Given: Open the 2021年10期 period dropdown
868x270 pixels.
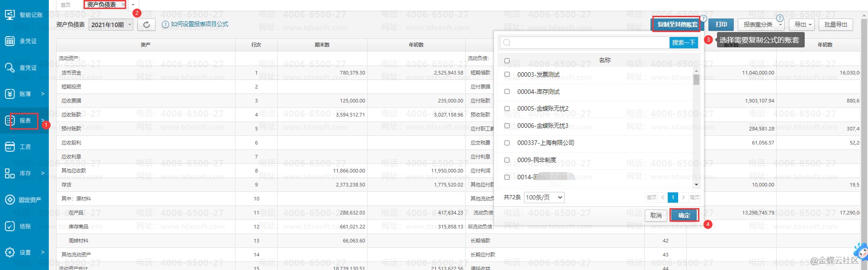Looking at the screenshot, I should tap(111, 25).
